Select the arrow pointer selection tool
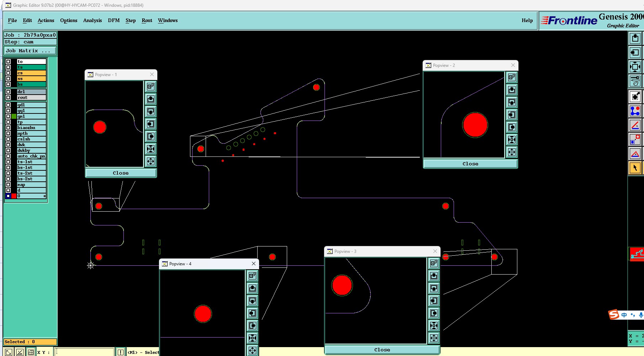 [x=635, y=168]
